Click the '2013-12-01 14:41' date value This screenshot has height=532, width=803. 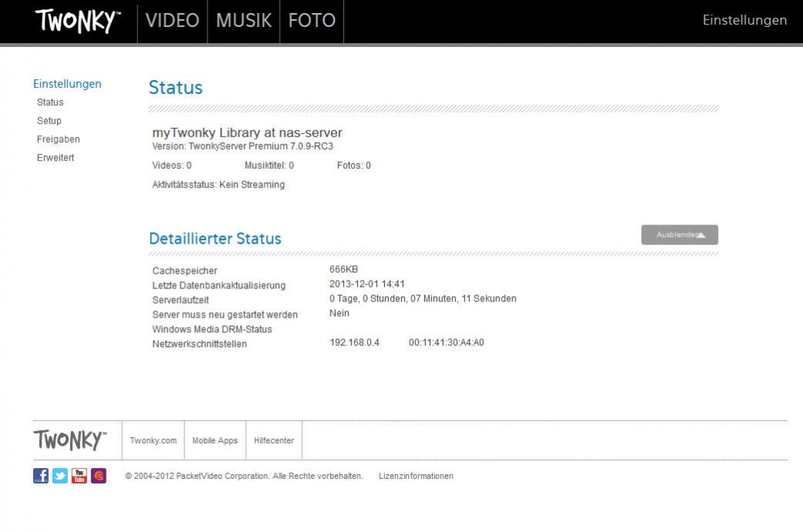pos(366,285)
